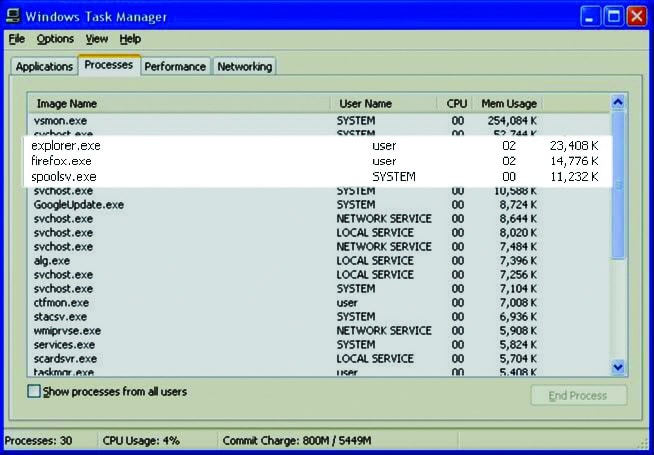Open the File menu
654x455 pixels.
coord(17,39)
